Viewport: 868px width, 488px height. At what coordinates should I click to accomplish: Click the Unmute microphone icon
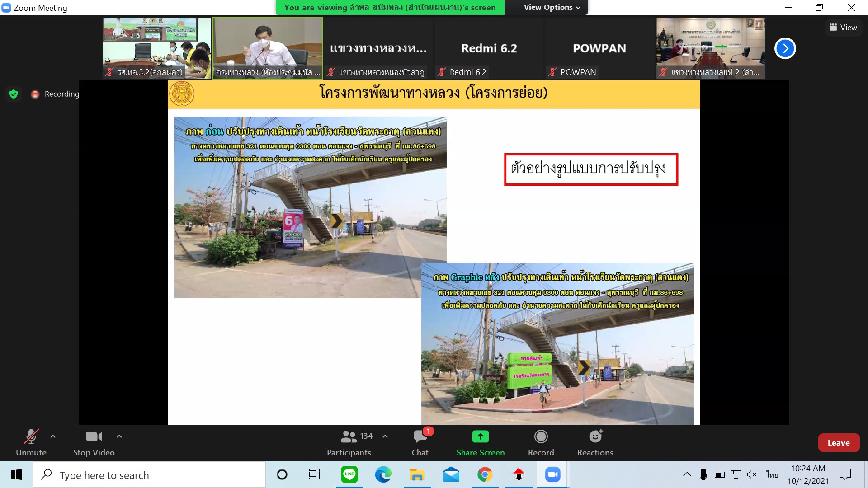(31, 437)
